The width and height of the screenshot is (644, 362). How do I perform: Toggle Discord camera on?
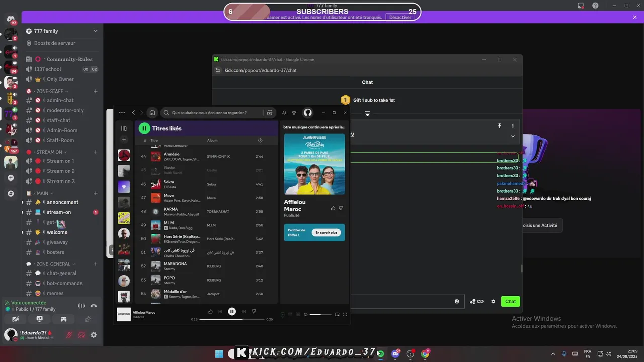(x=16, y=319)
